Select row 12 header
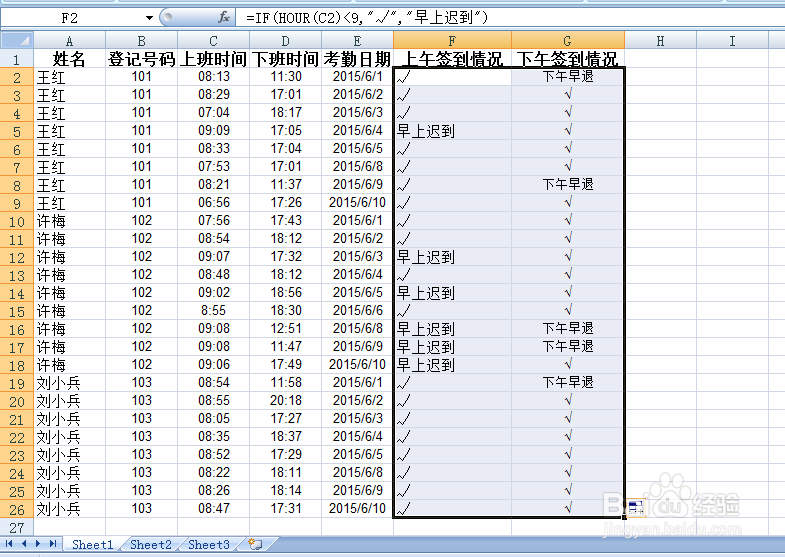785x557 pixels. (17, 257)
